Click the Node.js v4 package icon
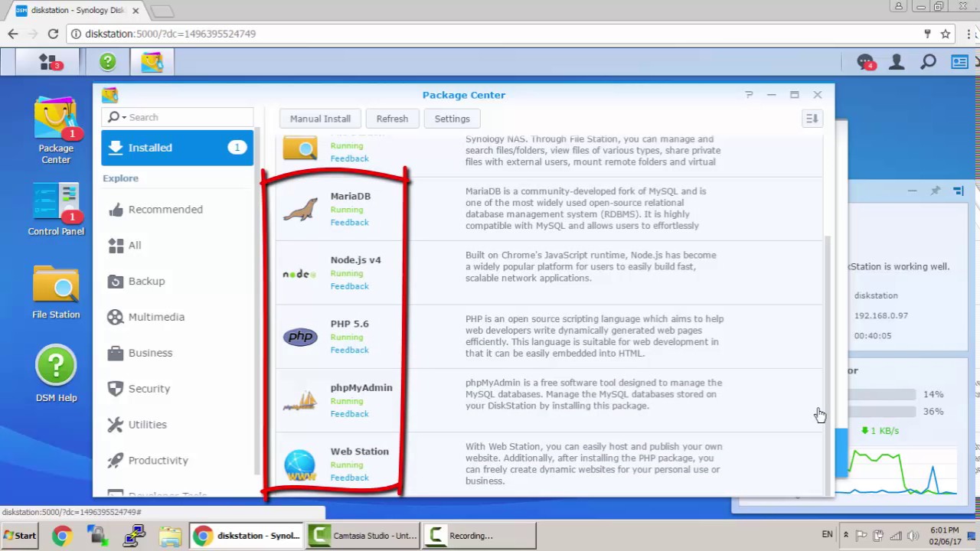Screen dimensions: 980x551 pyautogui.click(x=299, y=274)
